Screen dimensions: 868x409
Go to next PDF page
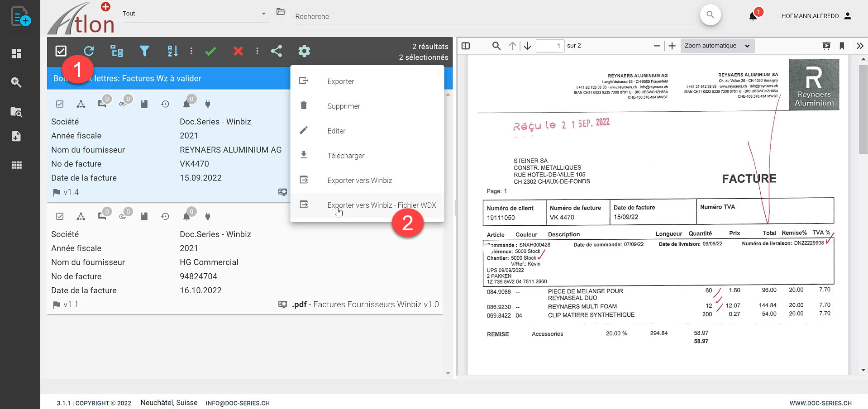(528, 46)
